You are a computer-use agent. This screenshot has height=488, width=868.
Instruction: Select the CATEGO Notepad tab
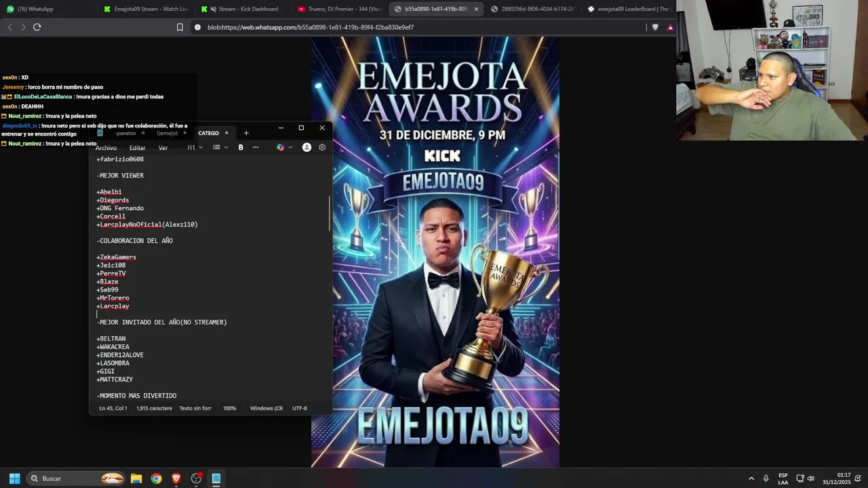tap(209, 133)
